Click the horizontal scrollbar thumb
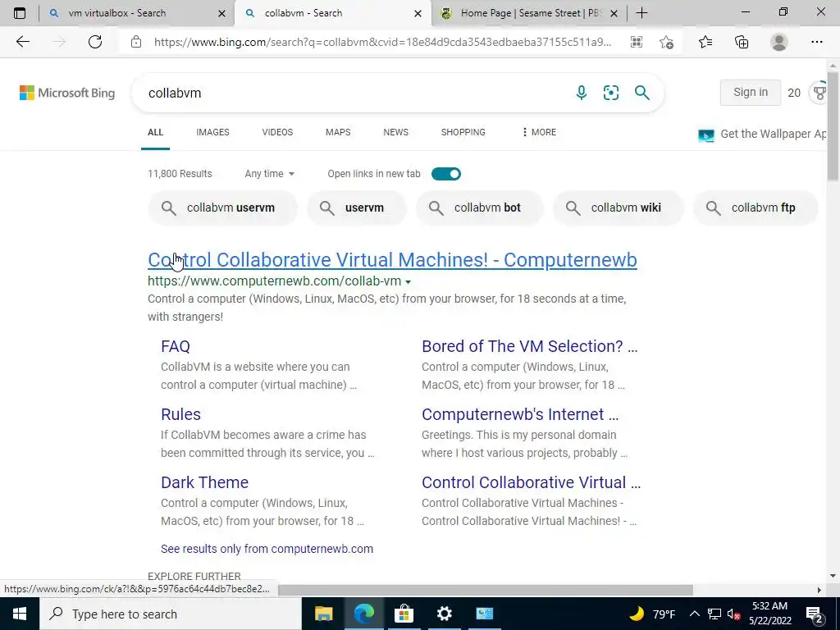Screen dimensions: 840x630 pyautogui.click(x=486, y=590)
